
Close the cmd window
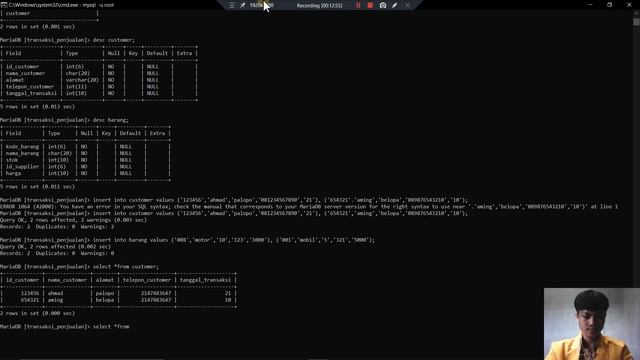pos(629,5)
